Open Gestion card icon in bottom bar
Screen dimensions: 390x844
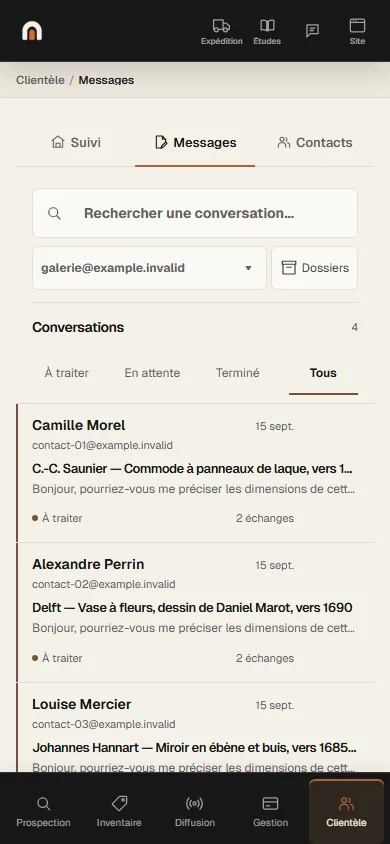click(270, 804)
